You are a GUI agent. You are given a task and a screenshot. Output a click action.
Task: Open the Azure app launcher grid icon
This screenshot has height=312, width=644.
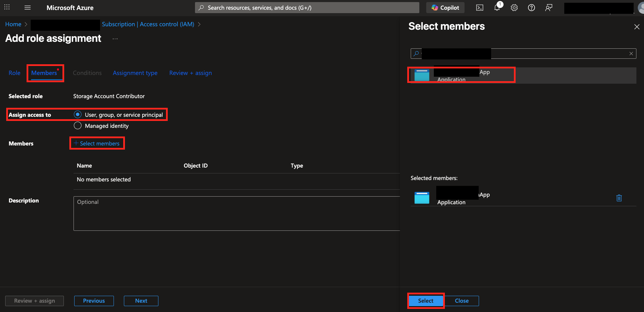coord(7,7)
